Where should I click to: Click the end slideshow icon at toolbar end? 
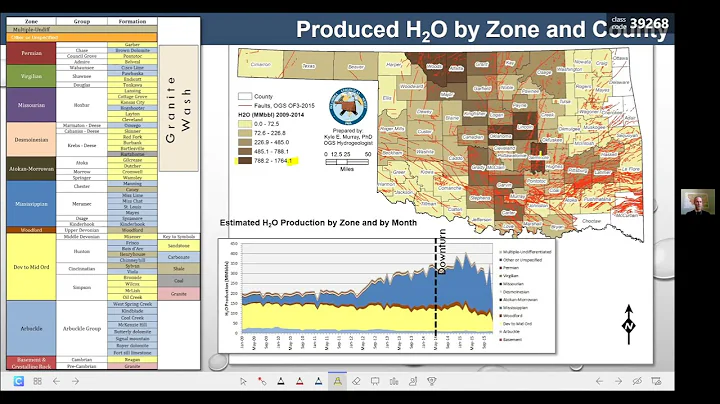click(656, 381)
